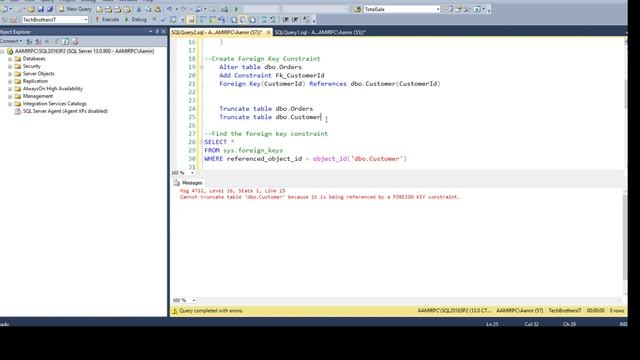Close the Object Explorer panel
The height and width of the screenshot is (360, 640).
tap(163, 31)
